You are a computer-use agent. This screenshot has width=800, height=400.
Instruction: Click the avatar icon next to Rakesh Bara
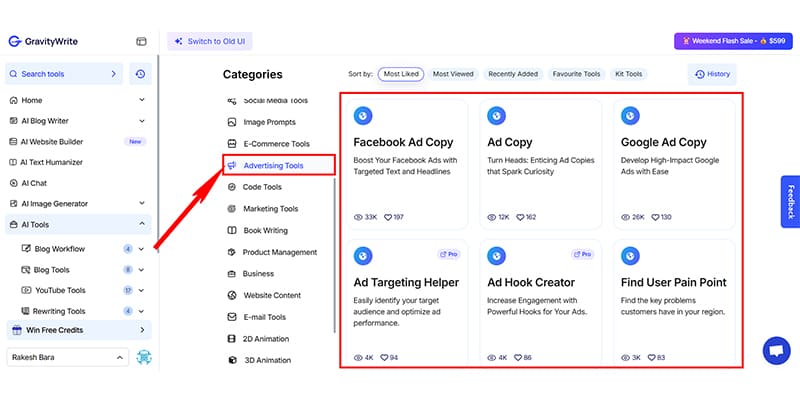(144, 357)
